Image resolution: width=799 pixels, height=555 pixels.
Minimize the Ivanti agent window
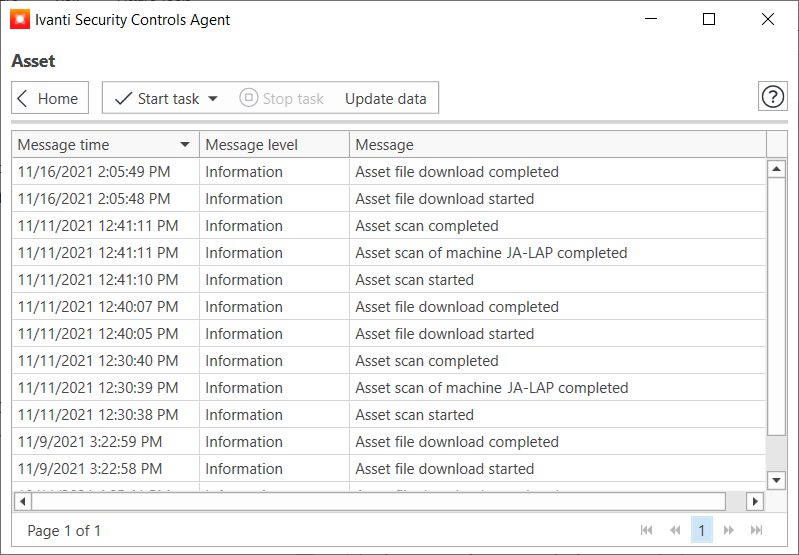pyautogui.click(x=651, y=19)
